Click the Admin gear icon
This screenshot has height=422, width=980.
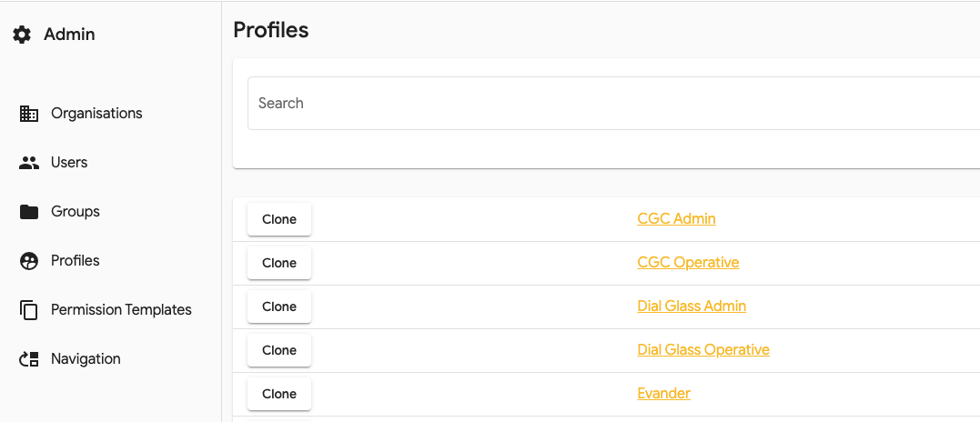click(x=22, y=35)
